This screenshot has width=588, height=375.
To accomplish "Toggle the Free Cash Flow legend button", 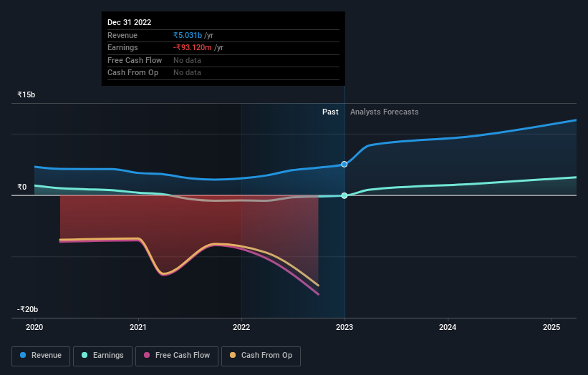I will coord(177,356).
